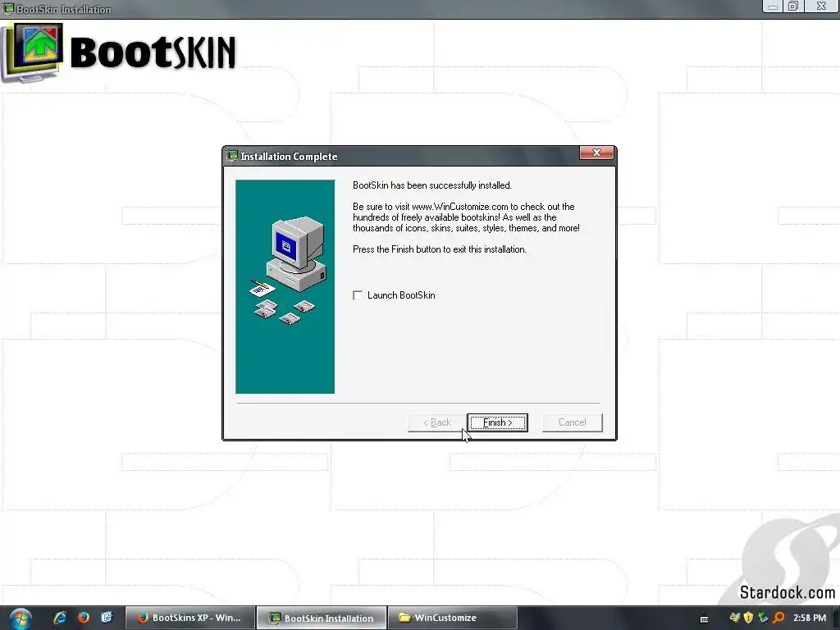Click the orange magnifier tray icon
Viewport: 840px width, 630px height.
click(778, 618)
